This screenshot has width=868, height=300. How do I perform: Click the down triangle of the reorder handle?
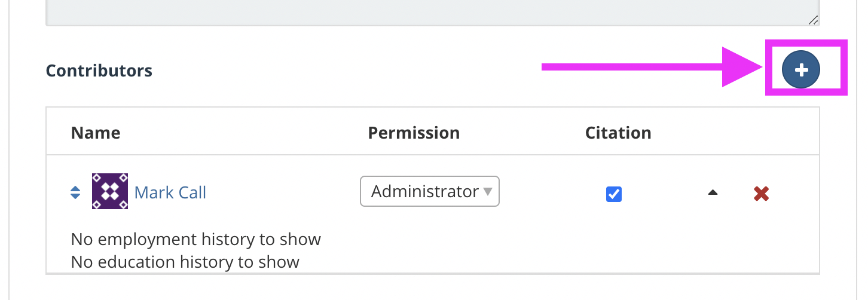tap(75, 197)
